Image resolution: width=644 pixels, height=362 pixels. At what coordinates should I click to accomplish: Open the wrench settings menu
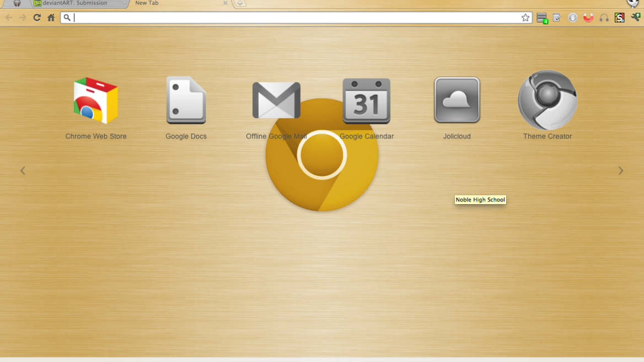pyautogui.click(x=635, y=17)
